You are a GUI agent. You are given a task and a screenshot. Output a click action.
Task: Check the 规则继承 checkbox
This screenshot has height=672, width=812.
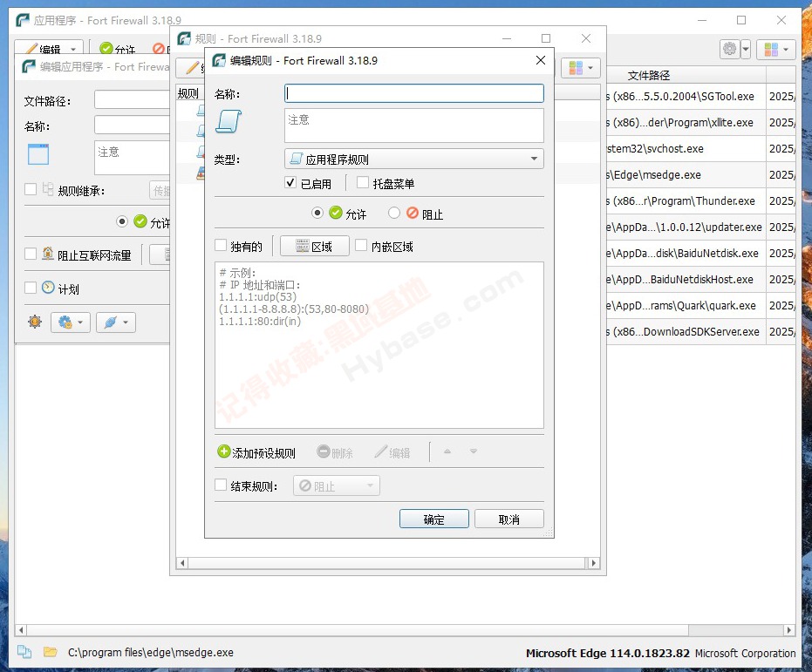31,189
